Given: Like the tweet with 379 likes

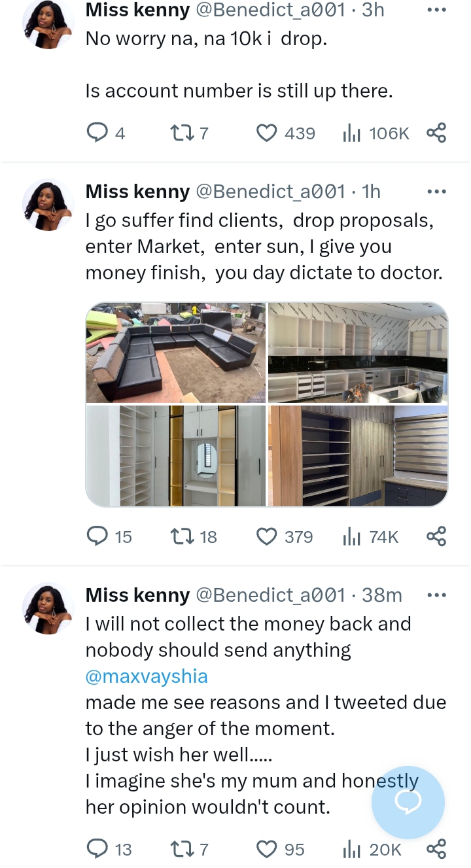Looking at the screenshot, I should coord(266,537).
